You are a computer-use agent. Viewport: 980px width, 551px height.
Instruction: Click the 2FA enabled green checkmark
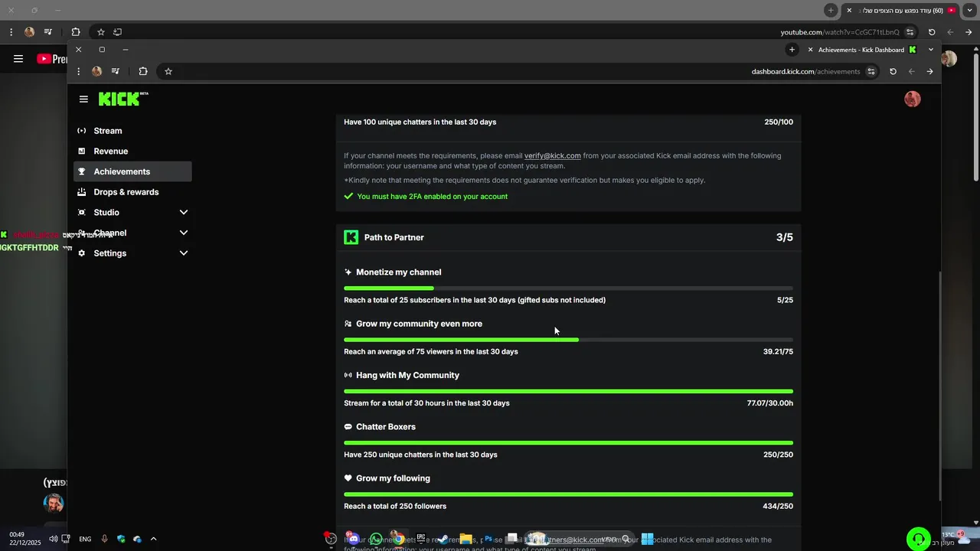coord(348,197)
